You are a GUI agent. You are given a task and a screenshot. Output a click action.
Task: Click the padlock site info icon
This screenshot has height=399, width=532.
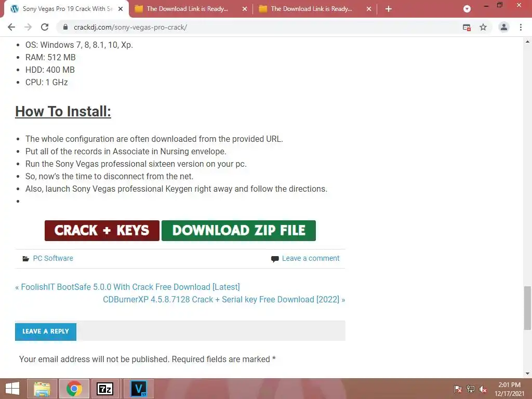click(x=65, y=27)
